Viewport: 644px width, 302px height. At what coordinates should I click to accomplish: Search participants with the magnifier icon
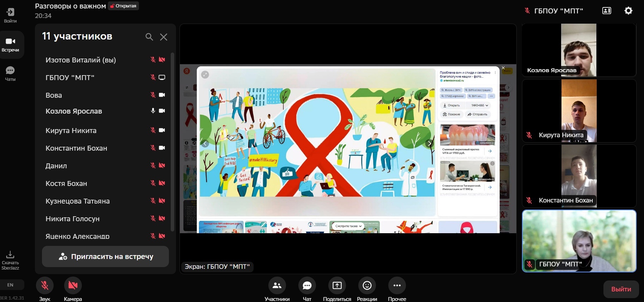pyautogui.click(x=149, y=37)
